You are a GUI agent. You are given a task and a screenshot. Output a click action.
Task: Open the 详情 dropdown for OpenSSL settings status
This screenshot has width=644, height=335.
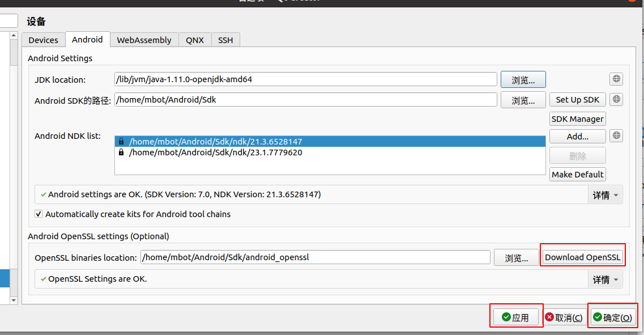coord(605,279)
